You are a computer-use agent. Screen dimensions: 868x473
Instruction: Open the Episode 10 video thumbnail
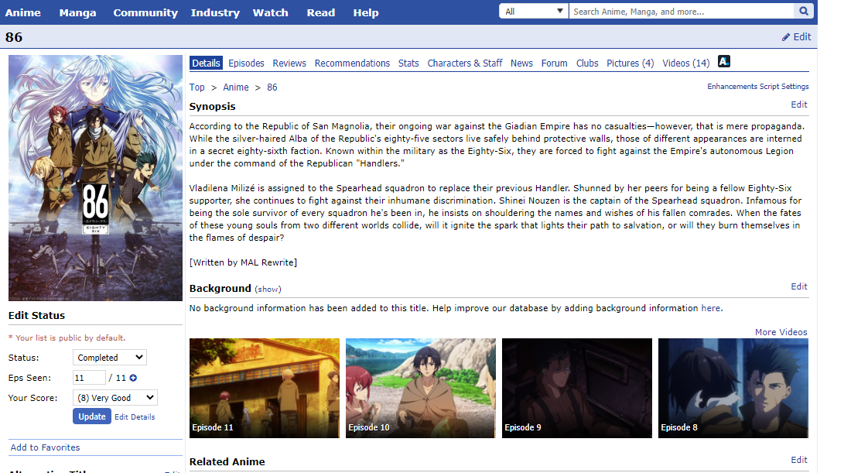tap(421, 389)
